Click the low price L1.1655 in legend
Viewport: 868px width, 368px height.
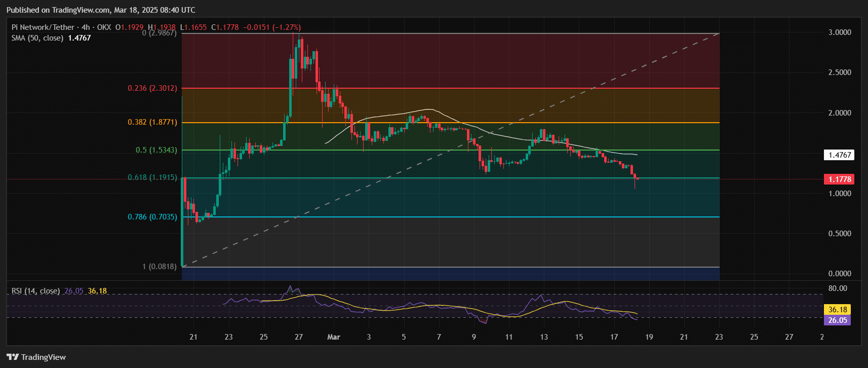[x=193, y=27]
